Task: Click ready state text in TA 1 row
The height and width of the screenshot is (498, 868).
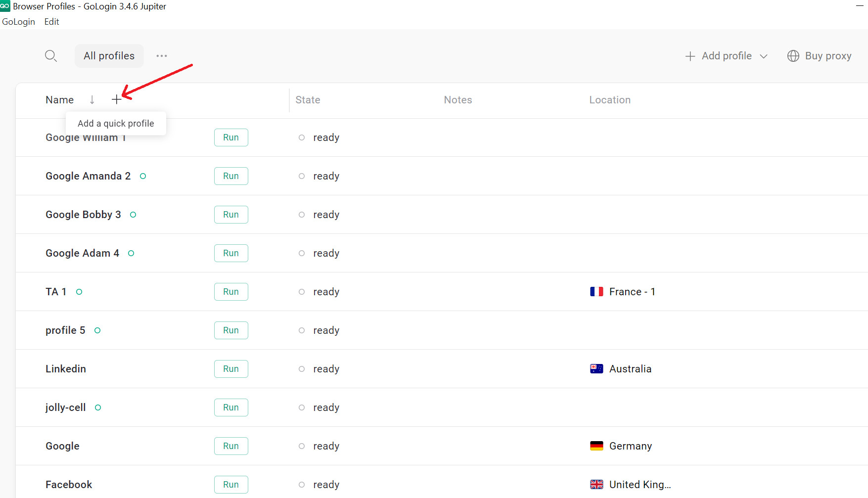Action: pos(326,292)
